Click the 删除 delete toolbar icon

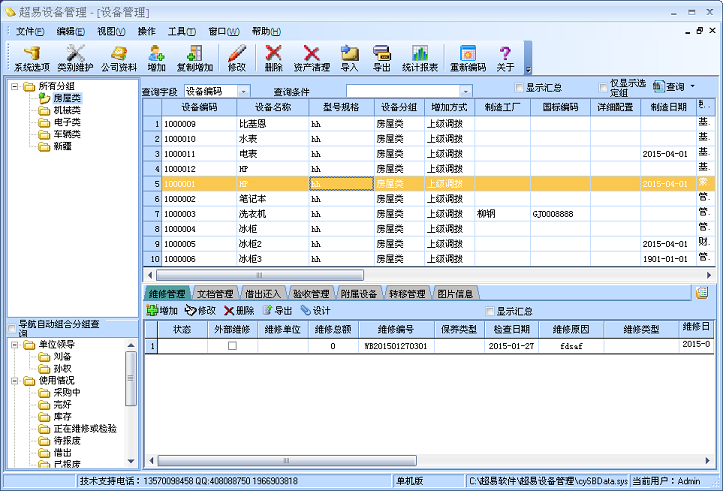point(274,58)
